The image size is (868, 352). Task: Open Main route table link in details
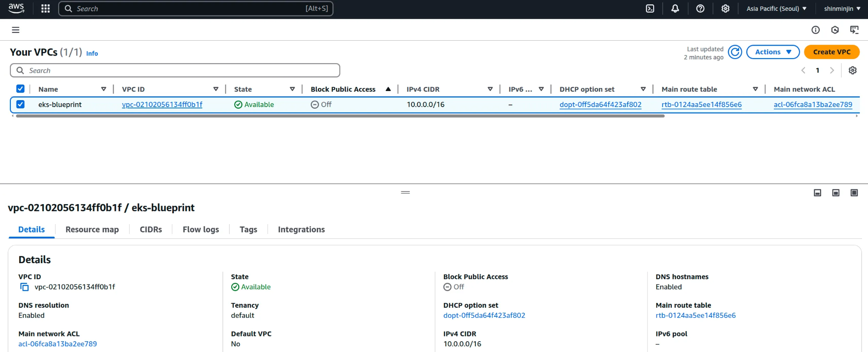point(696,316)
